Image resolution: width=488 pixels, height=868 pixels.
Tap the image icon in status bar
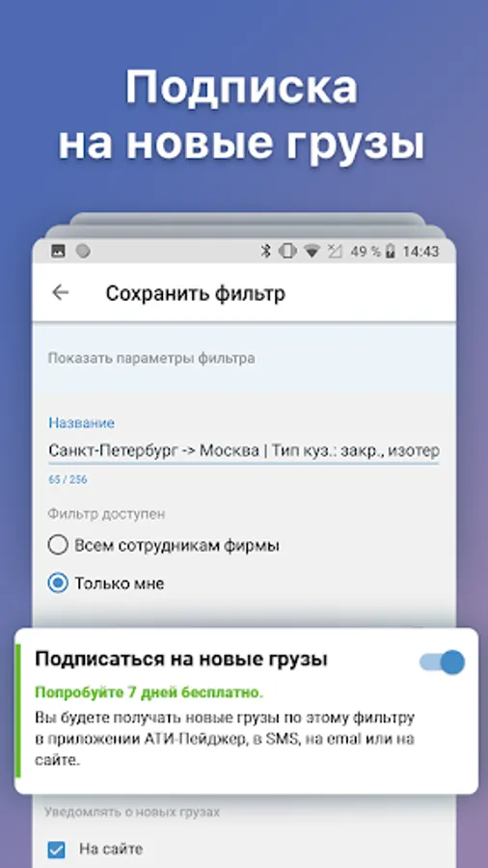(x=58, y=252)
